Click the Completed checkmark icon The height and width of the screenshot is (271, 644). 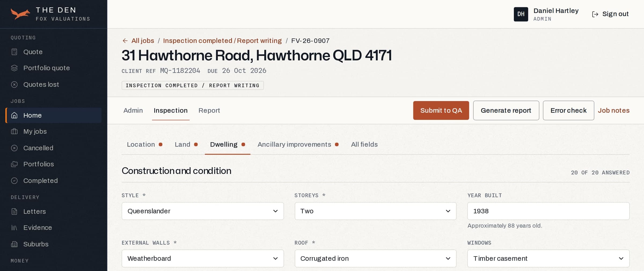pyautogui.click(x=14, y=181)
